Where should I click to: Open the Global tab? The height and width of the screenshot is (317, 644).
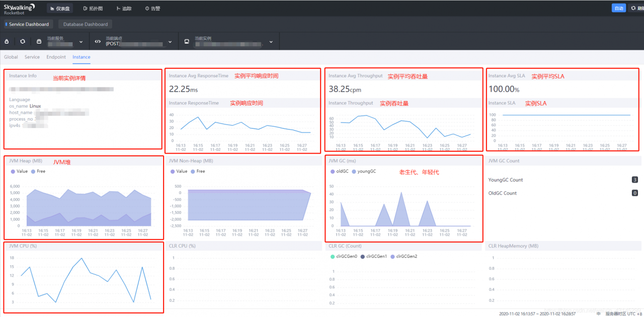[11, 57]
